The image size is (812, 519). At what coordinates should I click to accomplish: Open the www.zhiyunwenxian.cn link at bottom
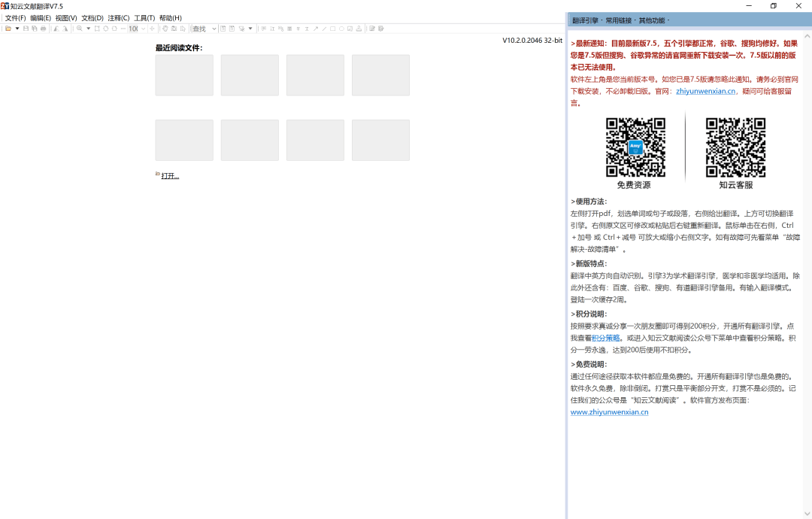point(609,411)
